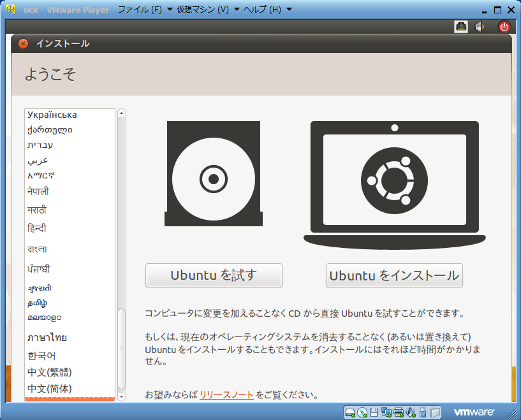Open the 仮想マシン (V) menu
Screen dimensions: 521x420
(x=203, y=10)
